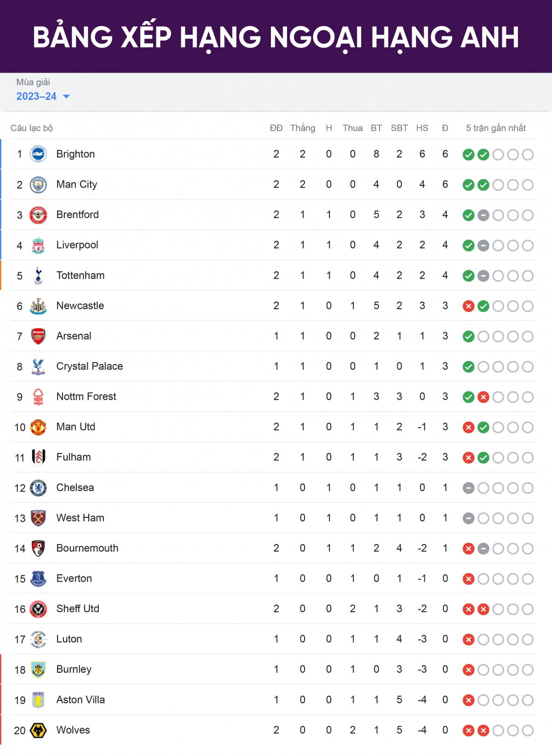Click the Liverpool club crest
The width and height of the screenshot is (552, 756).
coord(38,246)
